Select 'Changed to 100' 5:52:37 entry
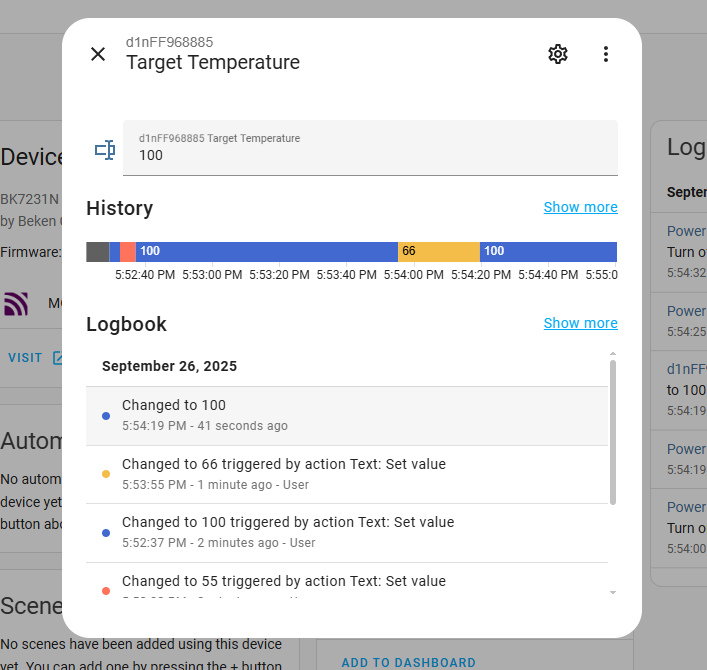Image resolution: width=707 pixels, height=670 pixels. (346, 531)
